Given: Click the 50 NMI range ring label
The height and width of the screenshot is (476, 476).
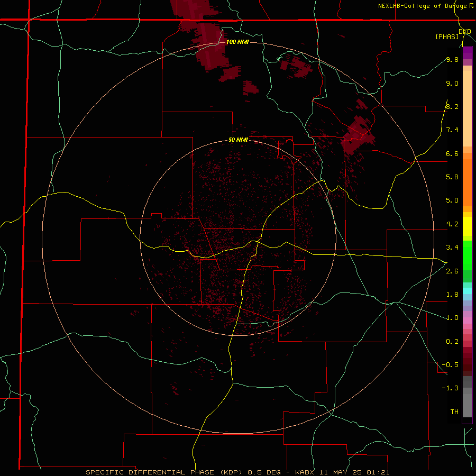Looking at the screenshot, I should 238,140.
